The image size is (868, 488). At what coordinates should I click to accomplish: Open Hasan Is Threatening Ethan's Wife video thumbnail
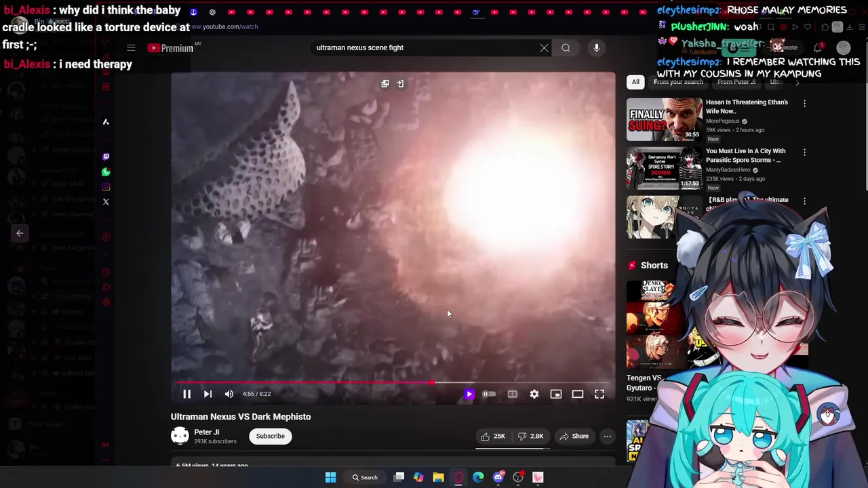665,119
